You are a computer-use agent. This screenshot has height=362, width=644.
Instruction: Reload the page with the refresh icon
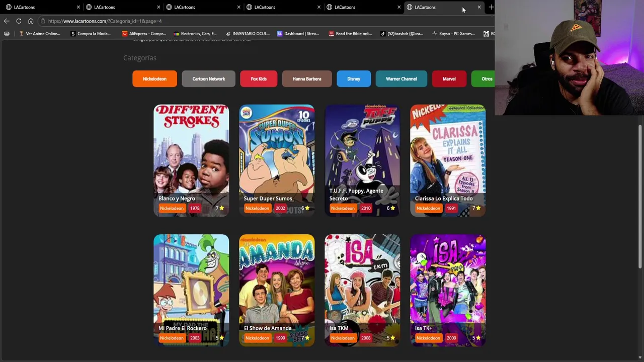(x=19, y=21)
